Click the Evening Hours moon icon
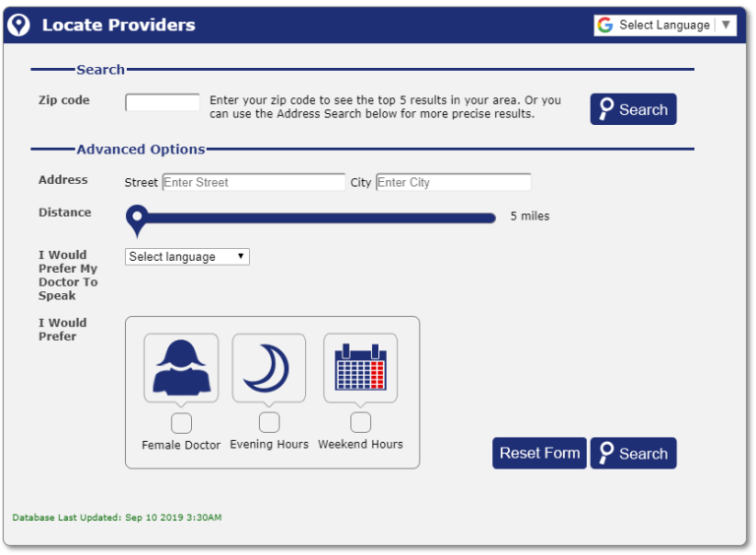The image size is (756, 555). (x=269, y=367)
